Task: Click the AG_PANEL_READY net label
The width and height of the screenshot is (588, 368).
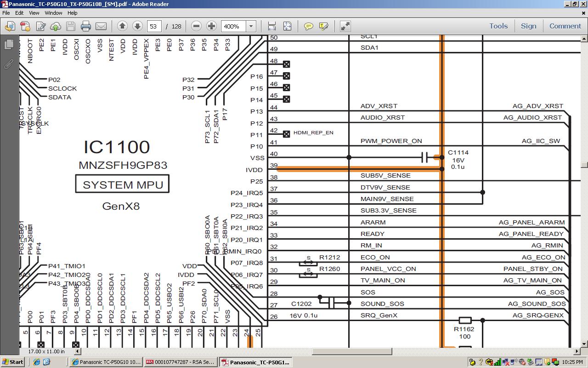Action: pos(531,234)
